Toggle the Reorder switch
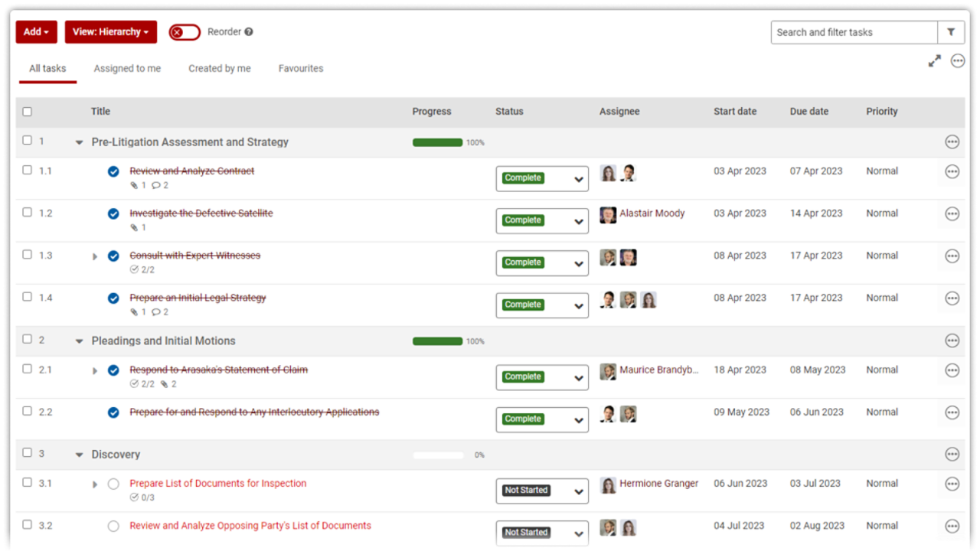Image resolution: width=980 pixels, height=551 pixels. 185,32
